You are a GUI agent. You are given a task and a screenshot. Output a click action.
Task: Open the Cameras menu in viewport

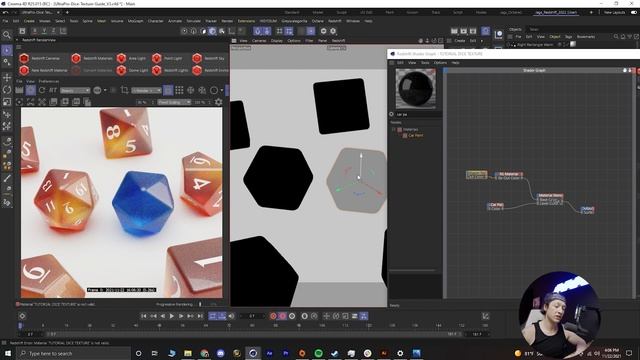click(259, 41)
